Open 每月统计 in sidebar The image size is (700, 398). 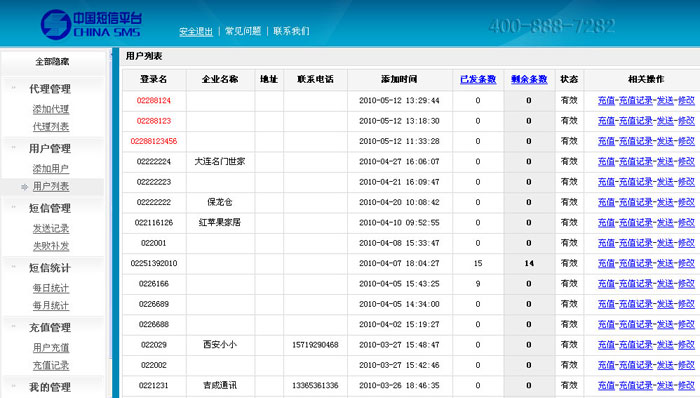tap(51, 306)
